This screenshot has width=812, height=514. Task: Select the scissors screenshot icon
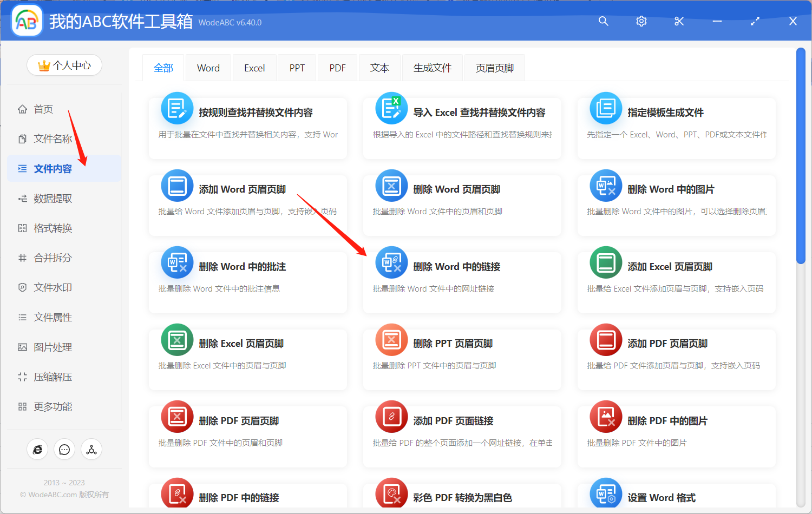pyautogui.click(x=679, y=21)
